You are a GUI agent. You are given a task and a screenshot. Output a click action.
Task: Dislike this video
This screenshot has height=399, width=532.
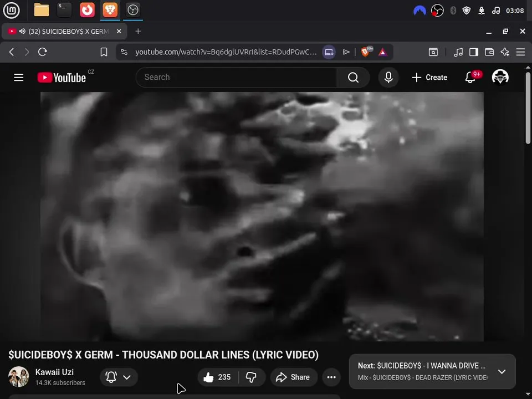(x=252, y=377)
